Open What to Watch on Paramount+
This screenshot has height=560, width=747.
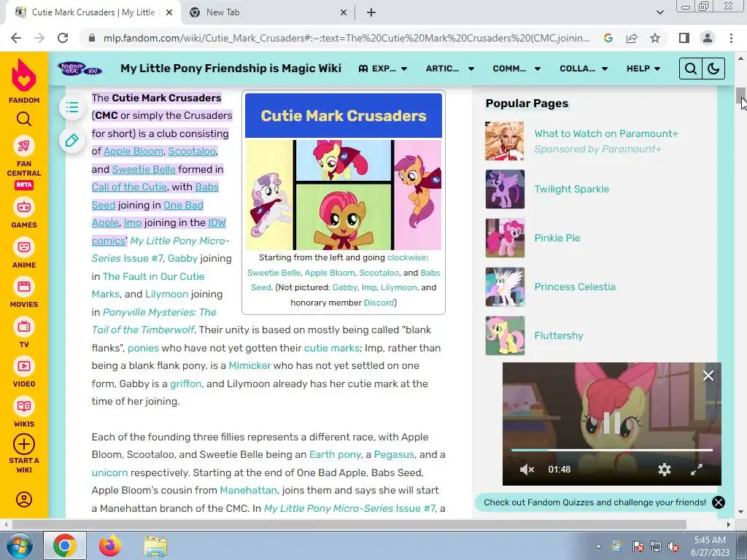[x=606, y=134]
